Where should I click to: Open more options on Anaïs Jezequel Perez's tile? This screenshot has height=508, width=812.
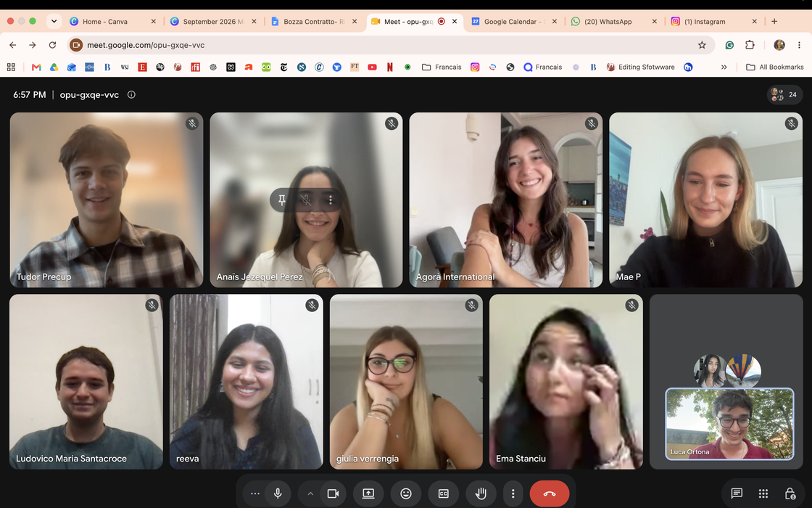coord(331,200)
